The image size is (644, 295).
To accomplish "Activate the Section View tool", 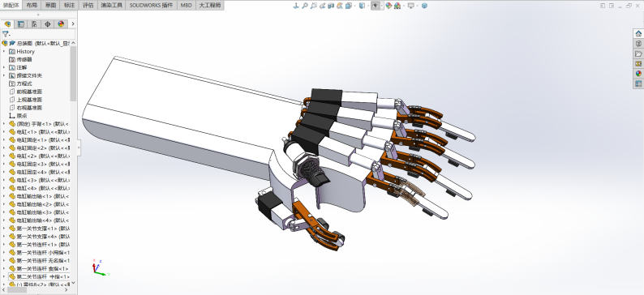I will pyautogui.click(x=331, y=6).
